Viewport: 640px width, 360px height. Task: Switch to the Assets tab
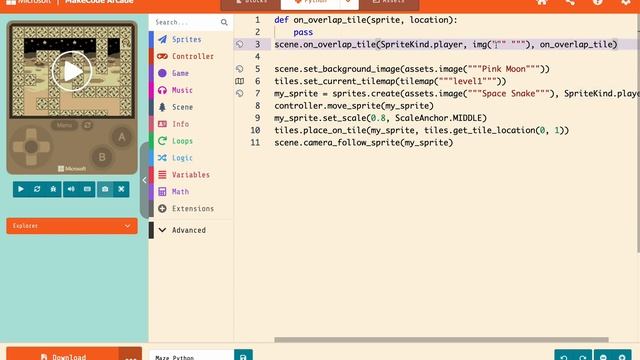[x=389, y=3]
